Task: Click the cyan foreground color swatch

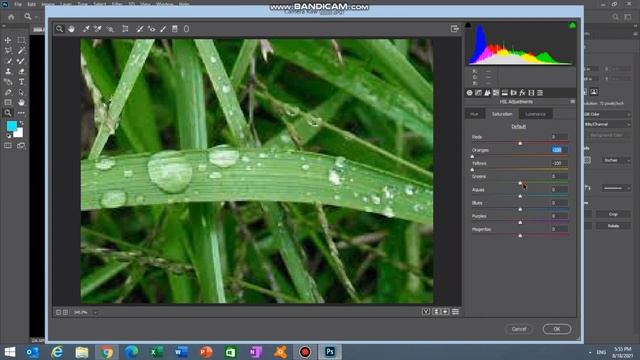Action: pos(11,126)
